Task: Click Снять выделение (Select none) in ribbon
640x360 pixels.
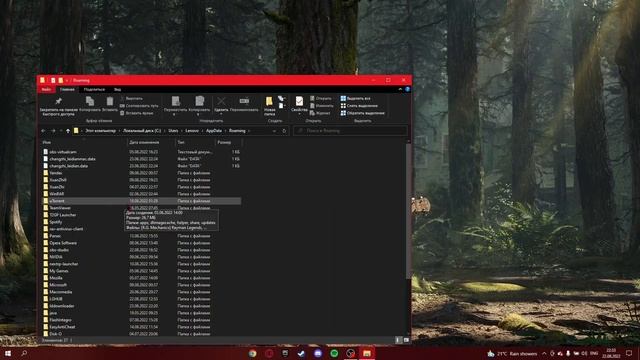Action: (x=359, y=106)
